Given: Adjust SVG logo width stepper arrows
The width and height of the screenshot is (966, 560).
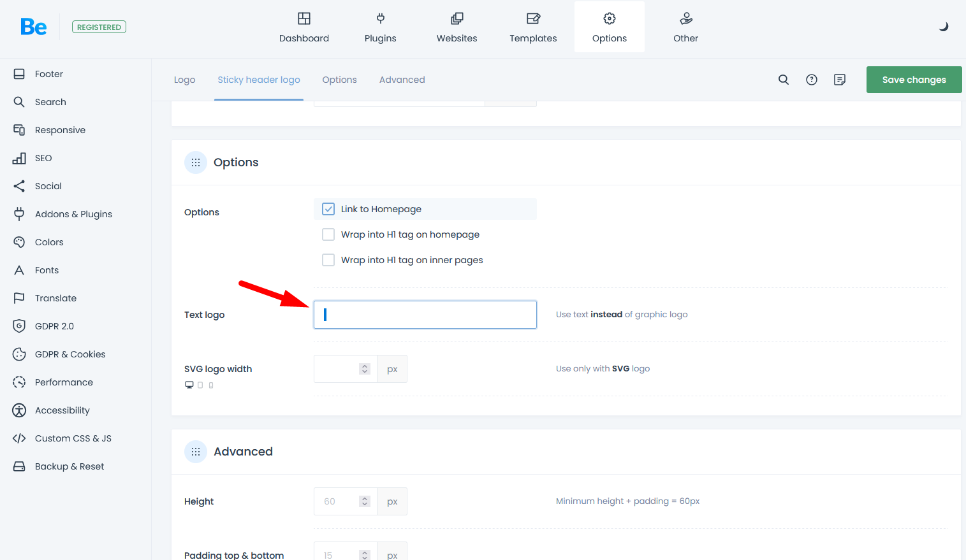Looking at the screenshot, I should click(365, 369).
